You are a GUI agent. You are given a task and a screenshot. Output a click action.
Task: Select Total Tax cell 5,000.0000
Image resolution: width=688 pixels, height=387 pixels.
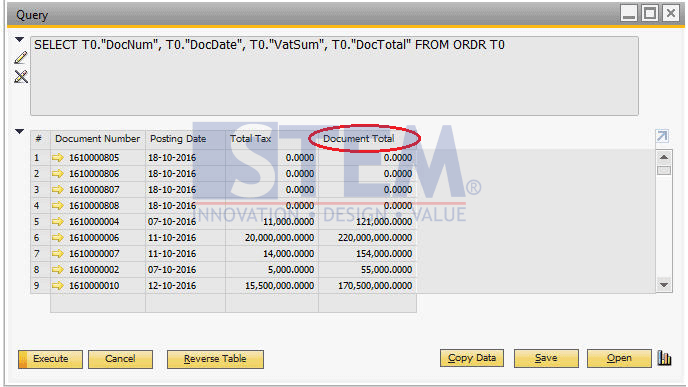pos(272,269)
